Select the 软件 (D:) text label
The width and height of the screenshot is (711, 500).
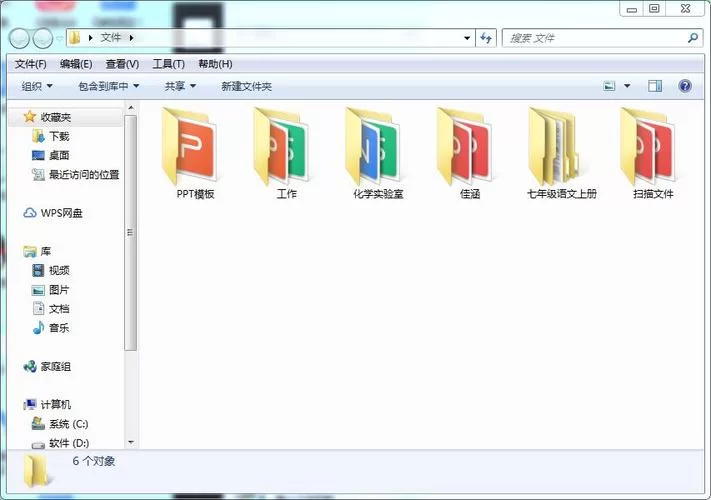[x=69, y=443]
